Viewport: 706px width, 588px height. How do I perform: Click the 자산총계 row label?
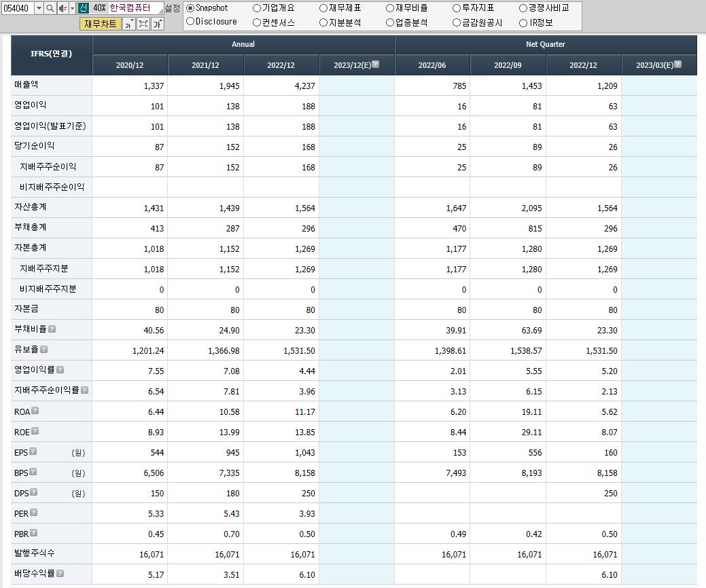31,207
